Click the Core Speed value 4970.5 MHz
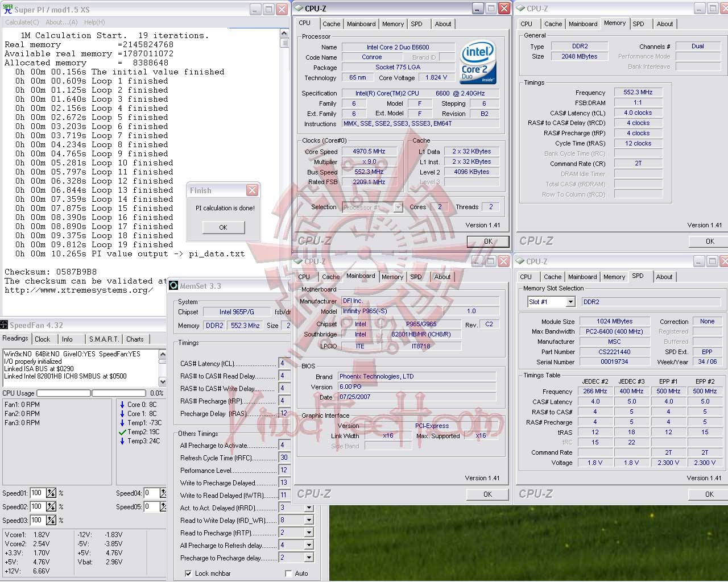Image resolution: width=728 pixels, height=582 pixels. [x=369, y=152]
